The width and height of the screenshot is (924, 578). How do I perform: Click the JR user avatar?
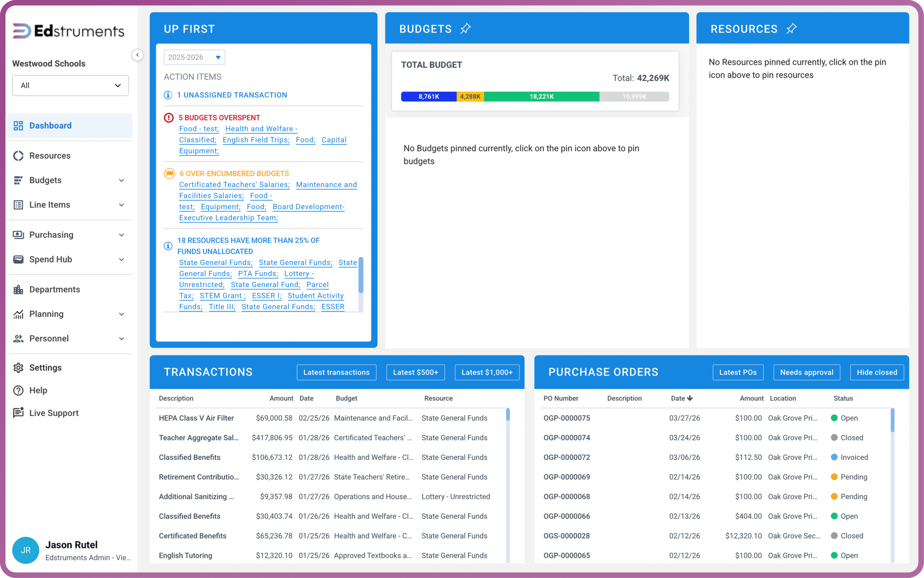pyautogui.click(x=26, y=550)
